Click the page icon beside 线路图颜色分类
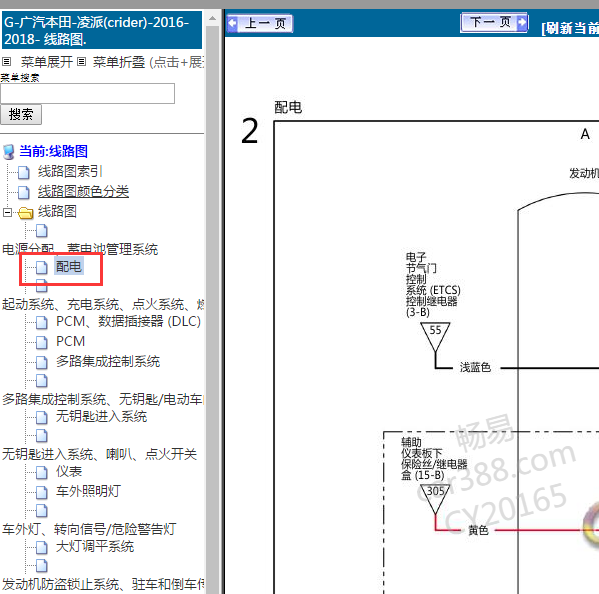Image resolution: width=599 pixels, height=594 pixels. [x=24, y=192]
